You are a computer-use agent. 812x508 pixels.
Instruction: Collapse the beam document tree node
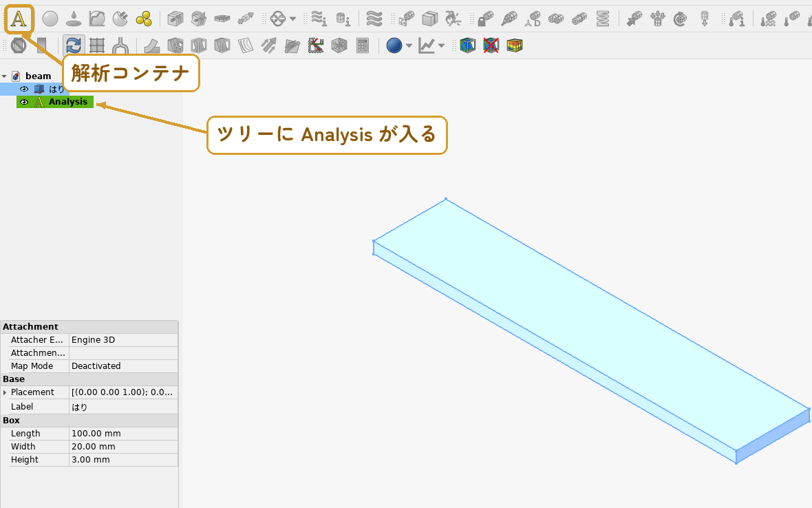click(5, 76)
